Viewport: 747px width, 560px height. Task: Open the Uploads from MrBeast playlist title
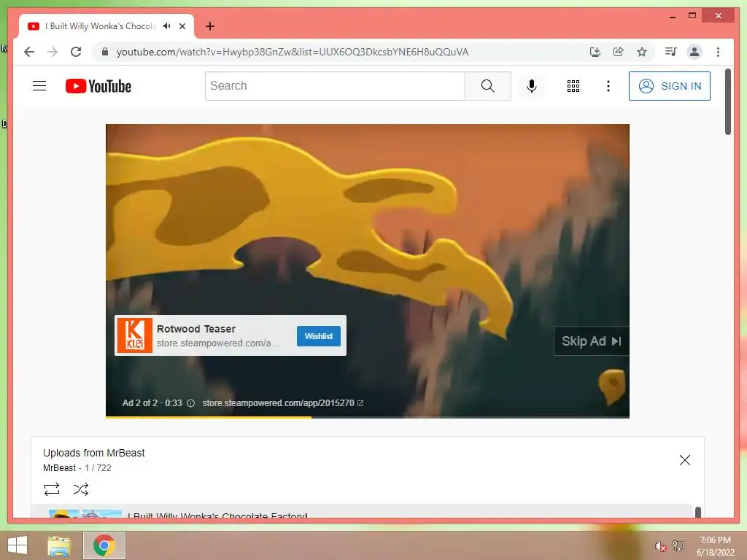(x=94, y=453)
